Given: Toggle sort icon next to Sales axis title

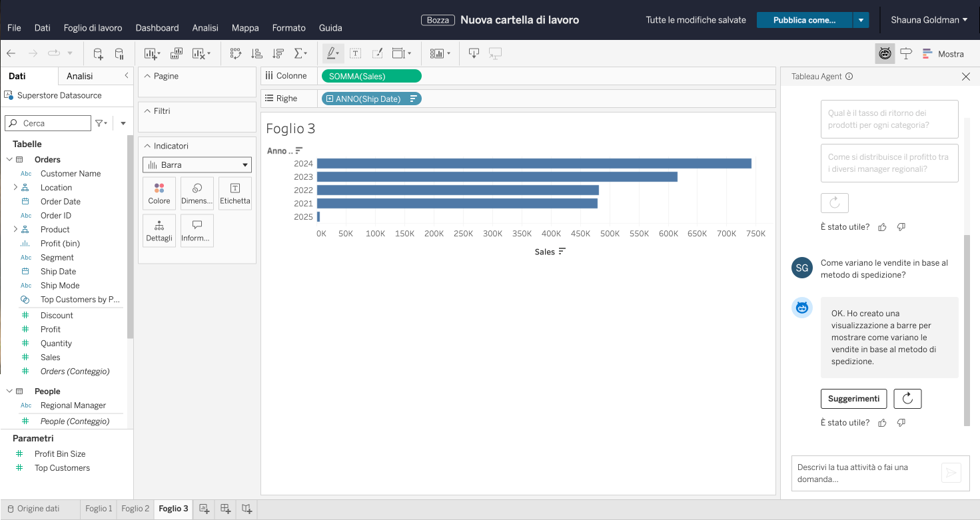Looking at the screenshot, I should (562, 252).
